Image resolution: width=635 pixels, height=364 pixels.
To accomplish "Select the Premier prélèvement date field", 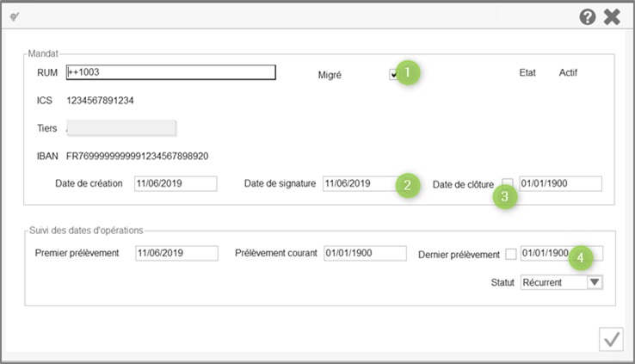I will pos(176,253).
